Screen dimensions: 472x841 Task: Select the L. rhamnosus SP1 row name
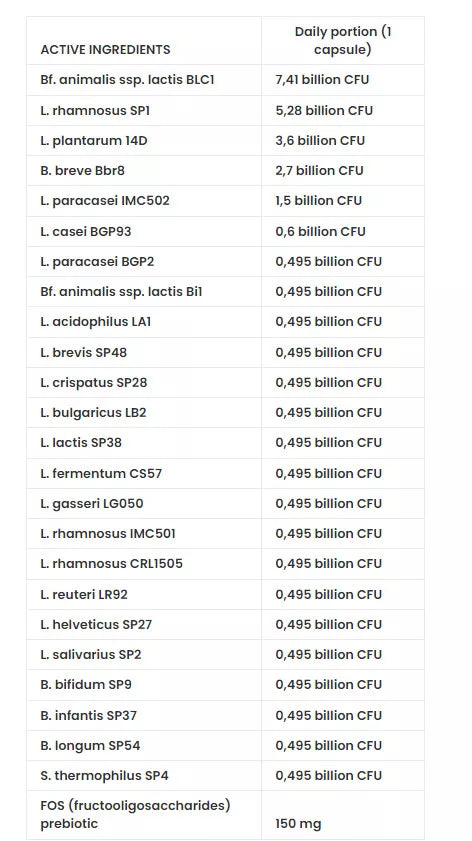tap(95, 110)
